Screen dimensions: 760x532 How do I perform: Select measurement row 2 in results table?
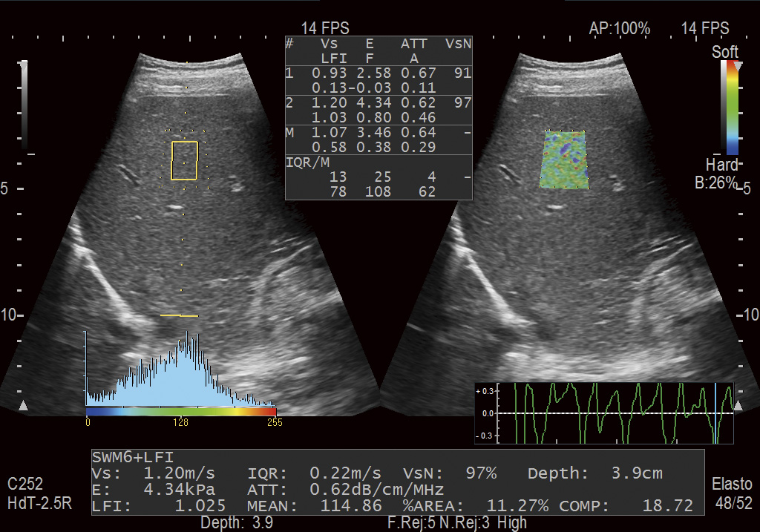point(379,110)
